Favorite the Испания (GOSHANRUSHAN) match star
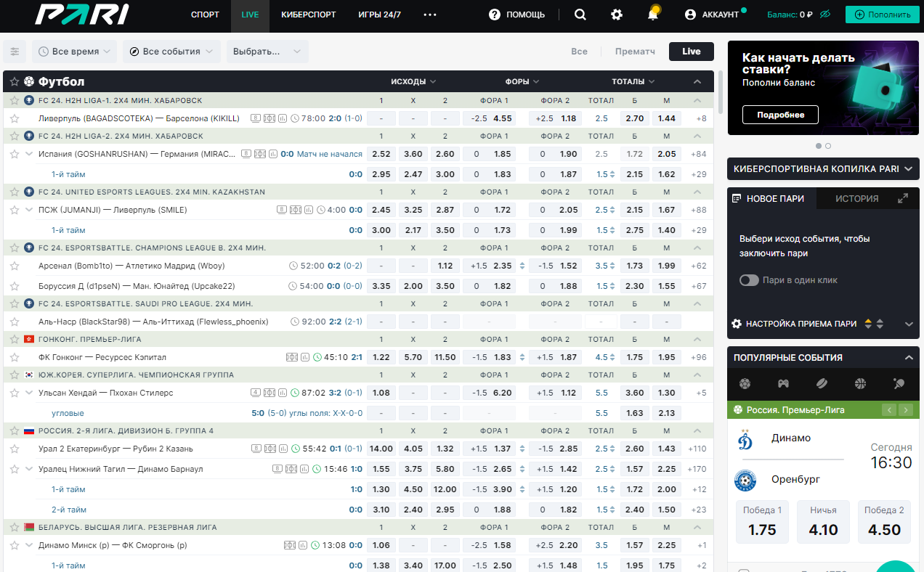Image resolution: width=924 pixels, height=572 pixels. tap(15, 154)
